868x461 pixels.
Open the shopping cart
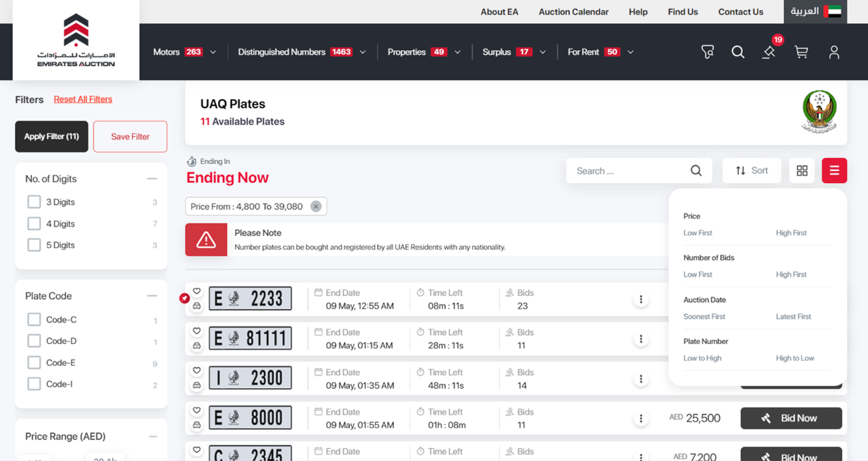[801, 52]
